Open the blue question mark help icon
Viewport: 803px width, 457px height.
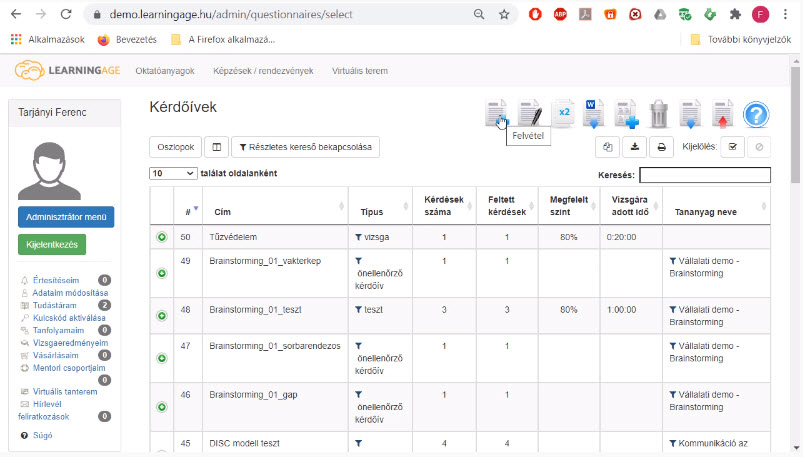756,114
